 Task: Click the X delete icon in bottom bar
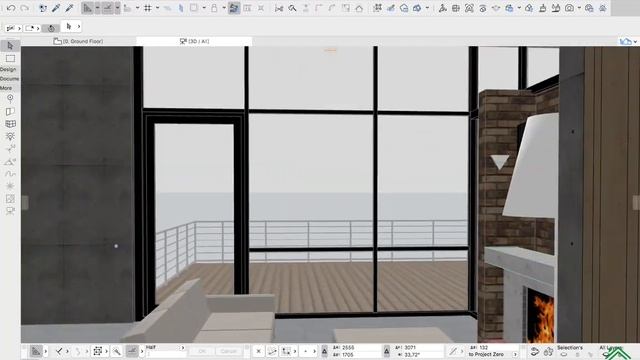click(x=258, y=351)
